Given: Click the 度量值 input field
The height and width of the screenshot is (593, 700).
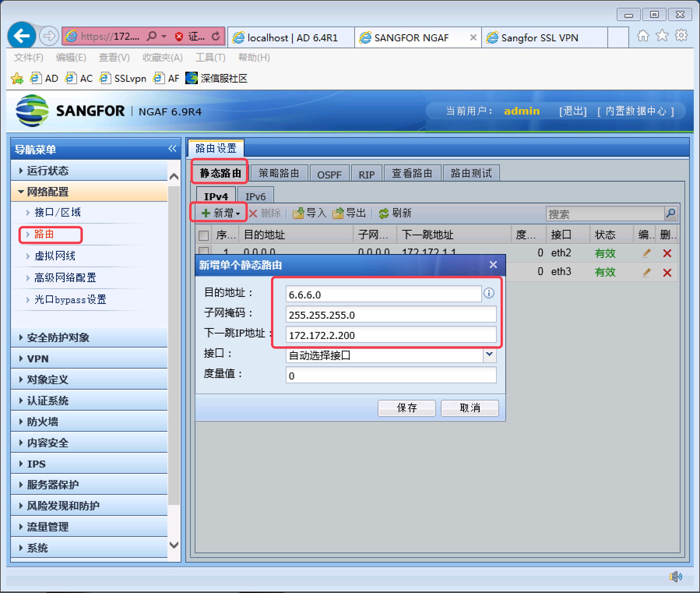Looking at the screenshot, I should click(391, 375).
